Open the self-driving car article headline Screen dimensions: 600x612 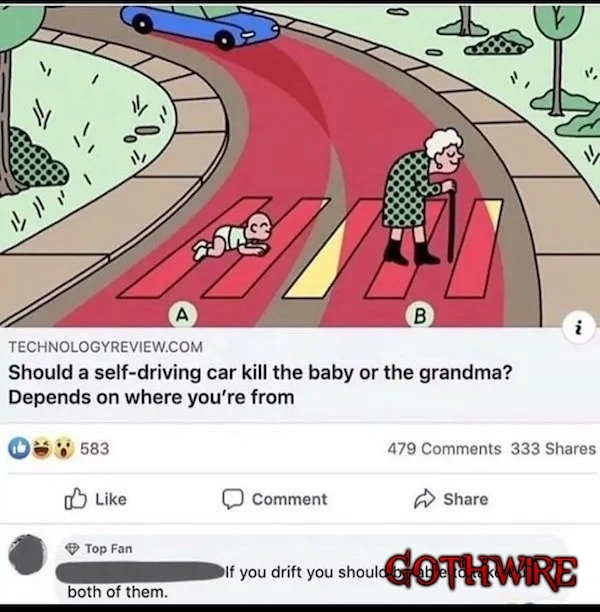pyautogui.click(x=260, y=385)
